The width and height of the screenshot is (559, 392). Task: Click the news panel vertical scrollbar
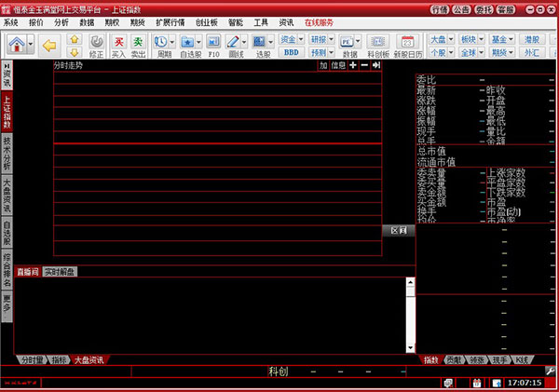pyautogui.click(x=409, y=314)
